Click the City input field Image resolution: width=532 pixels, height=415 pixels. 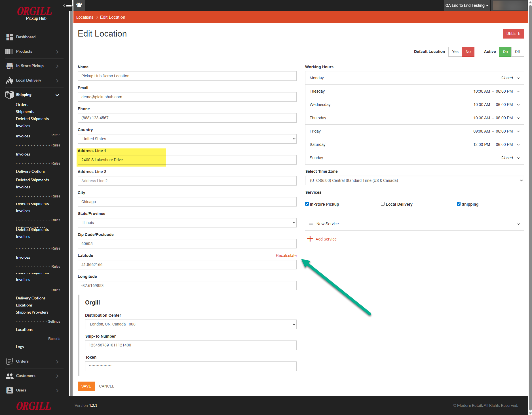click(x=187, y=202)
